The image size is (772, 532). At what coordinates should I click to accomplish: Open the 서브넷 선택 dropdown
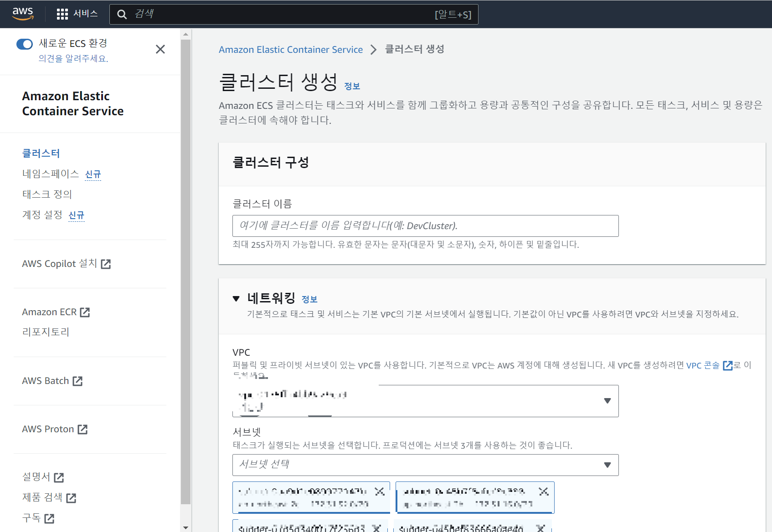(426, 465)
